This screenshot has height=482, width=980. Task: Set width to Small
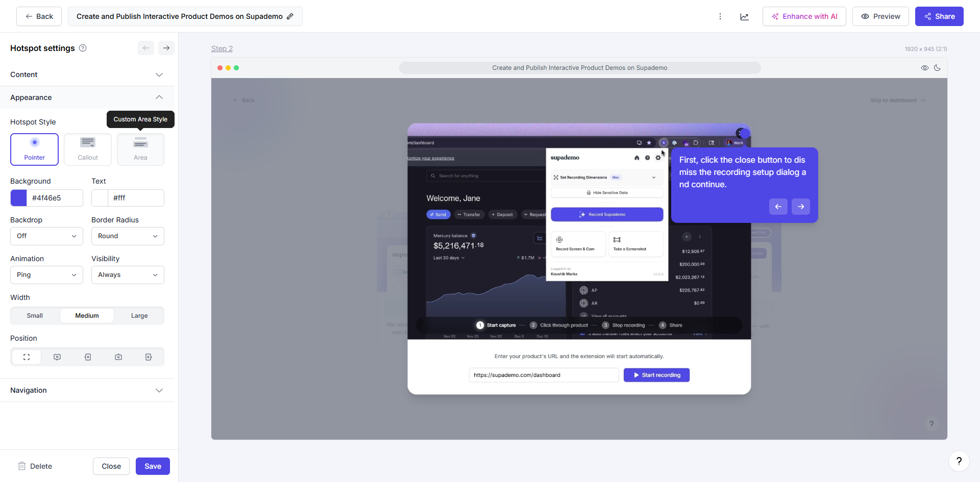[x=35, y=316]
